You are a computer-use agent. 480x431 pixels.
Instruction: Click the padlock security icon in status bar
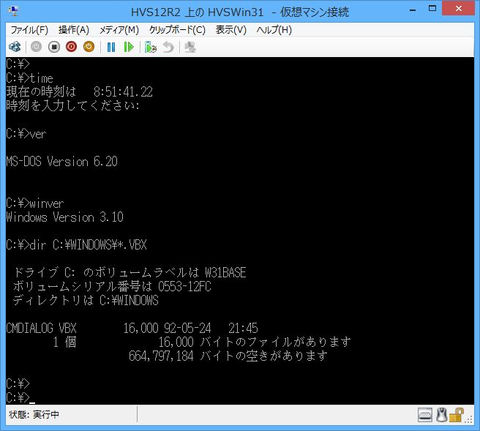[456, 415]
